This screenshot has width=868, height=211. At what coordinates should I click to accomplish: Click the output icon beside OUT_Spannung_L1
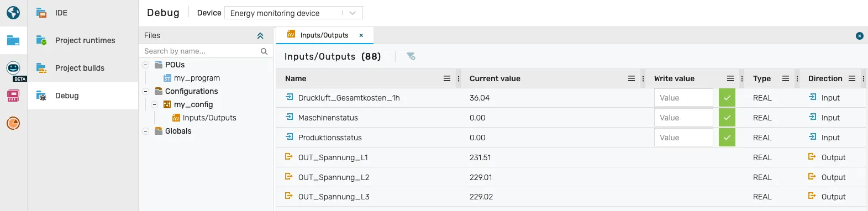coord(288,157)
